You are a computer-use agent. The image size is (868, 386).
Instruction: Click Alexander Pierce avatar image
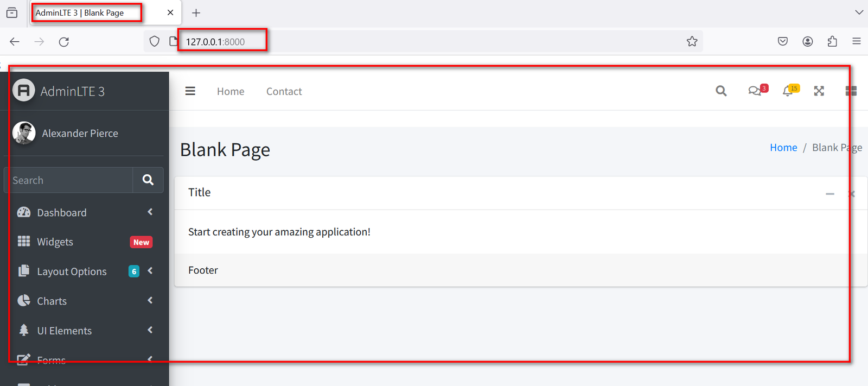point(24,133)
